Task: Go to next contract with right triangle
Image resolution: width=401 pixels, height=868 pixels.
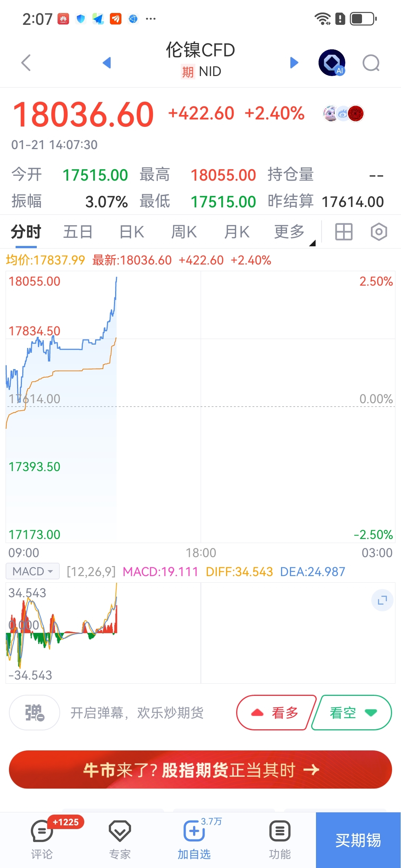Action: click(x=294, y=62)
